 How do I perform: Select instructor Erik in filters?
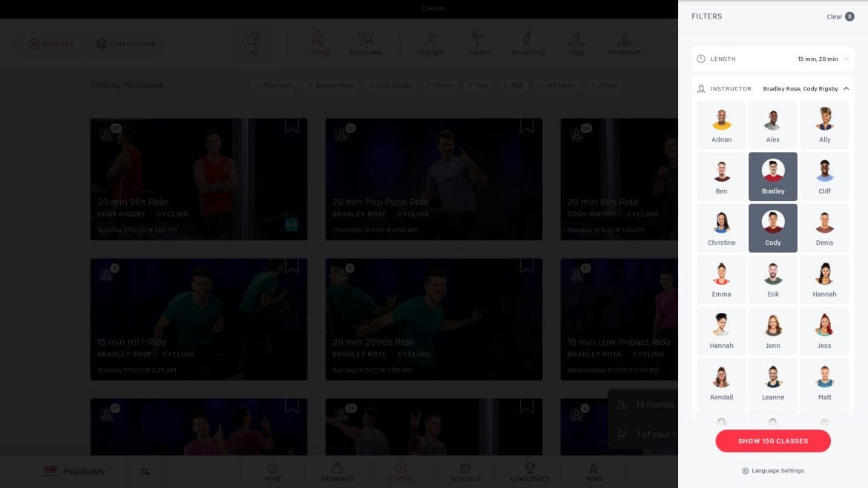click(x=773, y=280)
